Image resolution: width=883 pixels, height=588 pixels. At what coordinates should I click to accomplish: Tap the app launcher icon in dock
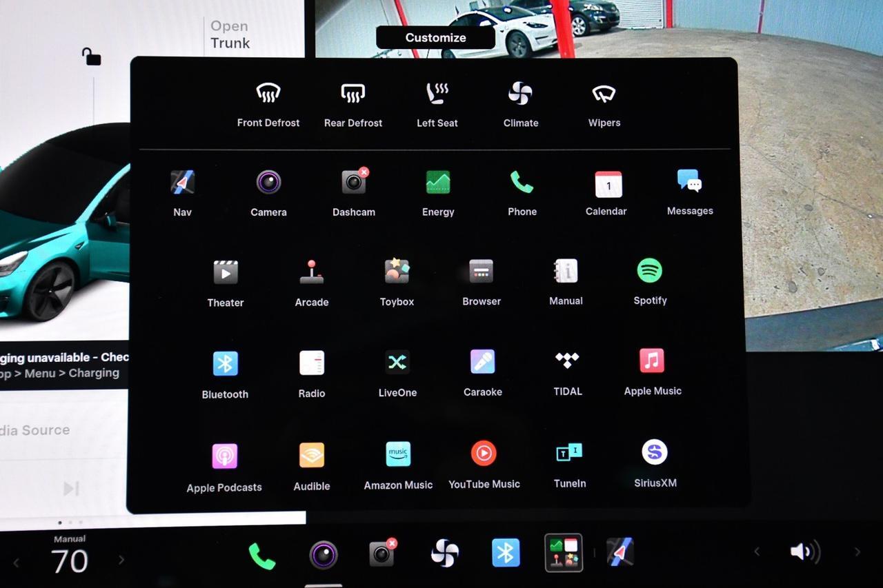[564, 553]
